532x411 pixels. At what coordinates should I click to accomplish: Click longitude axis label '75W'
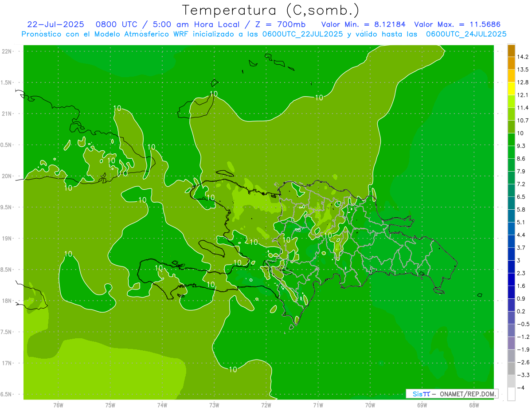pyautogui.click(x=110, y=405)
